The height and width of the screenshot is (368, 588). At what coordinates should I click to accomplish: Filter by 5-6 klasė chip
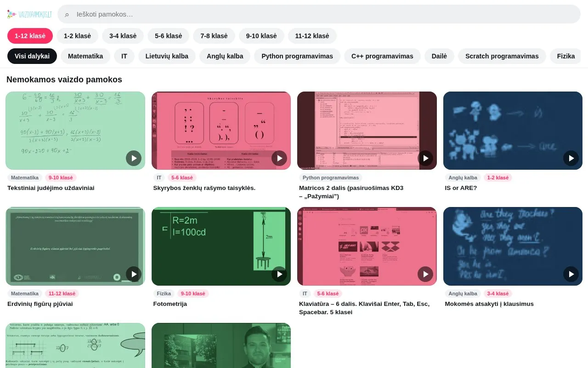pyautogui.click(x=169, y=36)
